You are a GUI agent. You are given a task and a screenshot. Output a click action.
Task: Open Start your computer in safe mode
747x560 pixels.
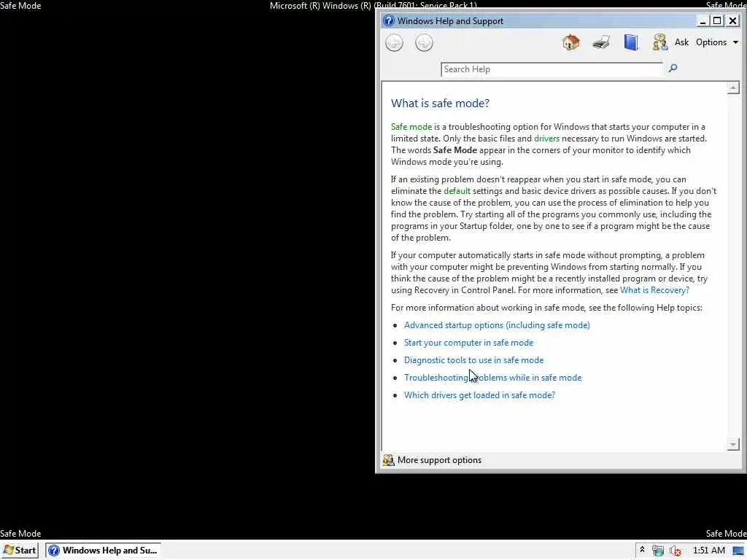(468, 343)
